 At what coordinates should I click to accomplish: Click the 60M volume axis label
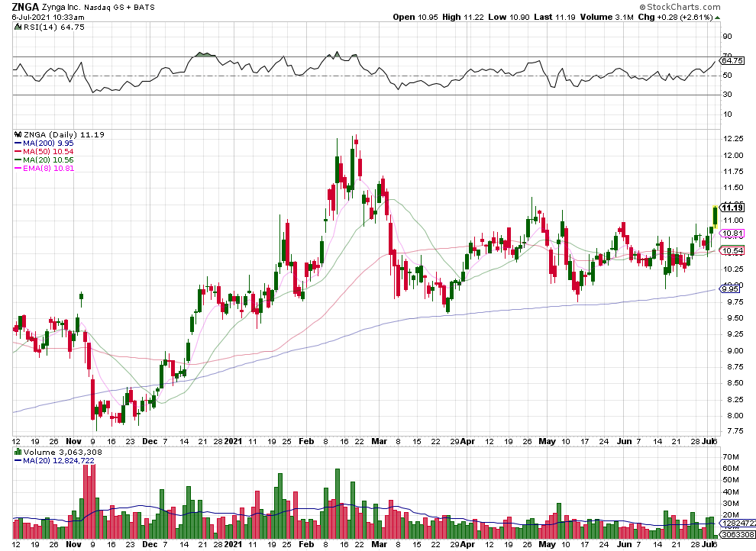pos(731,468)
